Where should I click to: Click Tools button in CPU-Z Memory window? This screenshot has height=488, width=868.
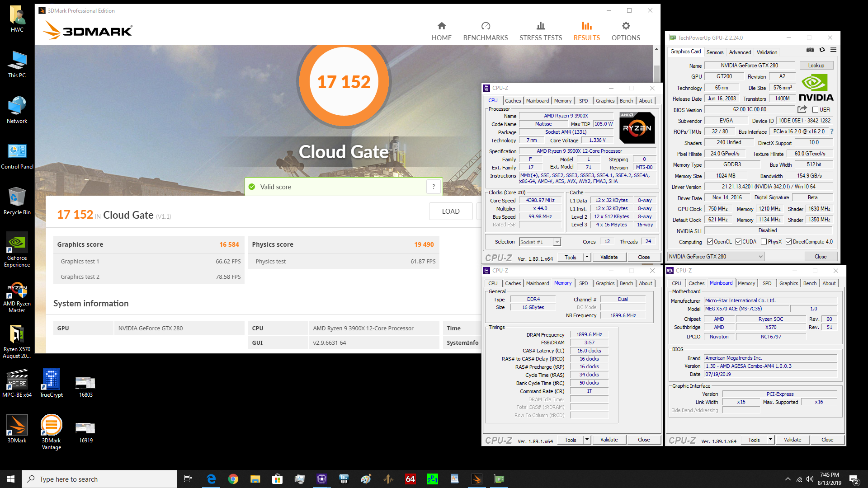click(571, 440)
